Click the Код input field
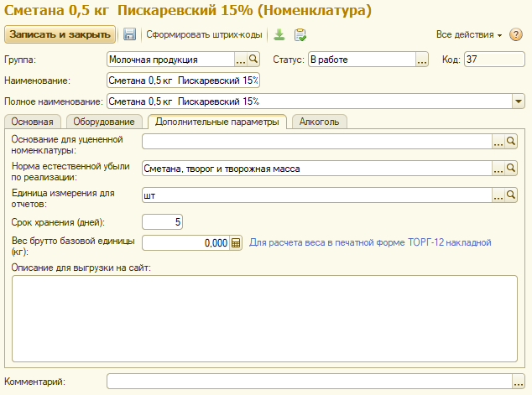Image resolution: width=532 pixels, height=395 pixels. pyautogui.click(x=494, y=60)
